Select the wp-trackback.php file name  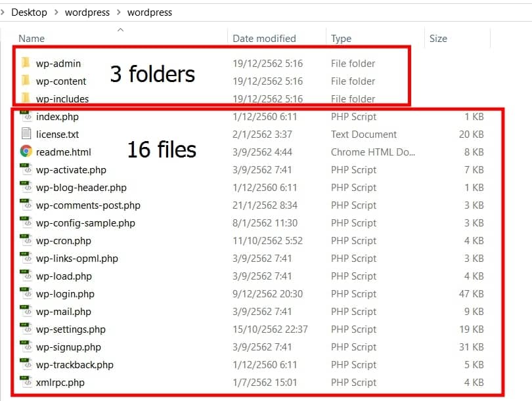coord(75,365)
